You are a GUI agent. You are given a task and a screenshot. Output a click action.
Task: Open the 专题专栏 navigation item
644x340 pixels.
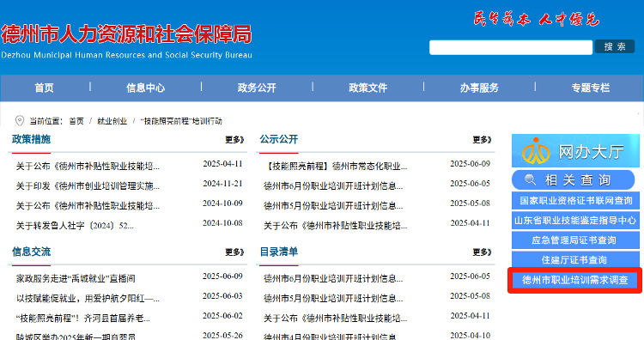click(x=591, y=88)
